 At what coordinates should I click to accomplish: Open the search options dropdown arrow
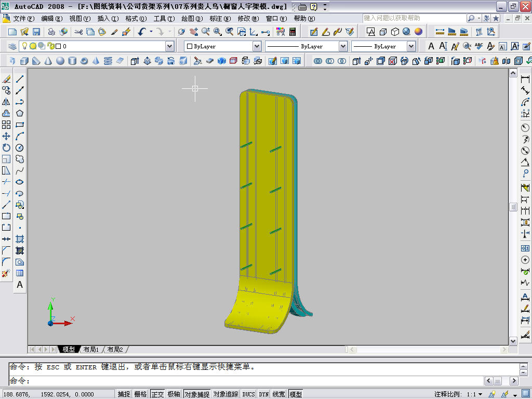[x=478, y=18]
